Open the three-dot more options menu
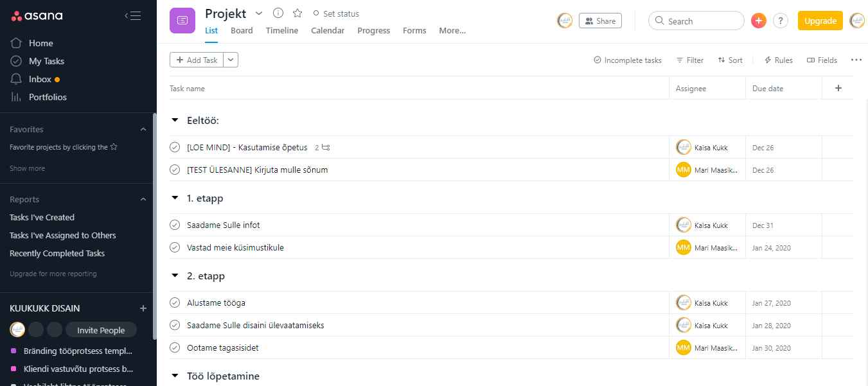 click(856, 60)
